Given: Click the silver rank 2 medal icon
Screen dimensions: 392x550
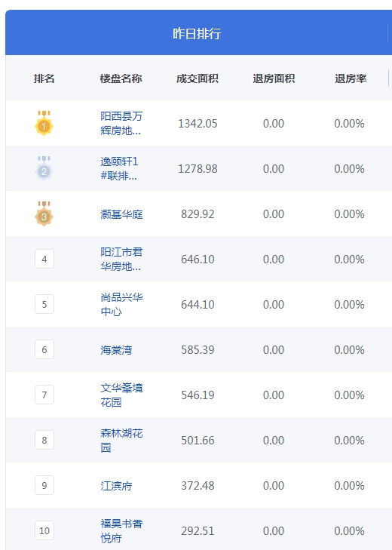Looking at the screenshot, I should 44,168.
